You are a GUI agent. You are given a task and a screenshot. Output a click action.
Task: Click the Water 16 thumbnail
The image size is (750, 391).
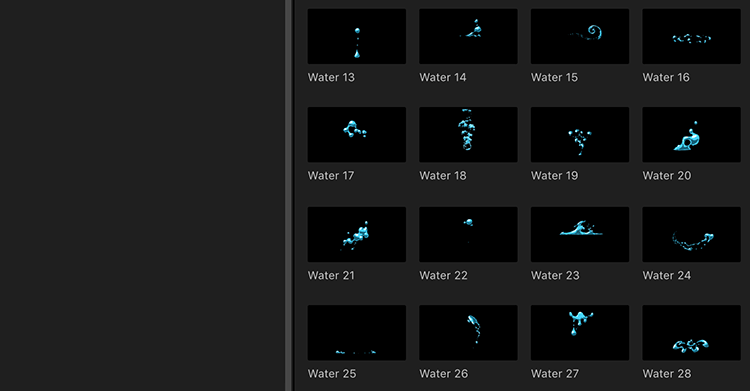[x=692, y=36]
